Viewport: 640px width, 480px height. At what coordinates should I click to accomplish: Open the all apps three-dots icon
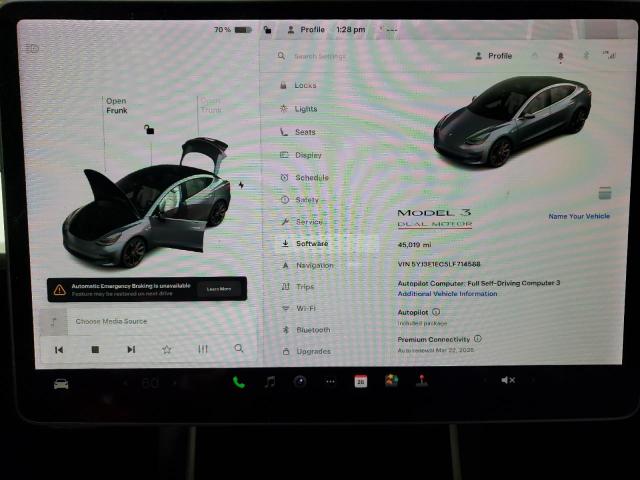[x=330, y=382]
